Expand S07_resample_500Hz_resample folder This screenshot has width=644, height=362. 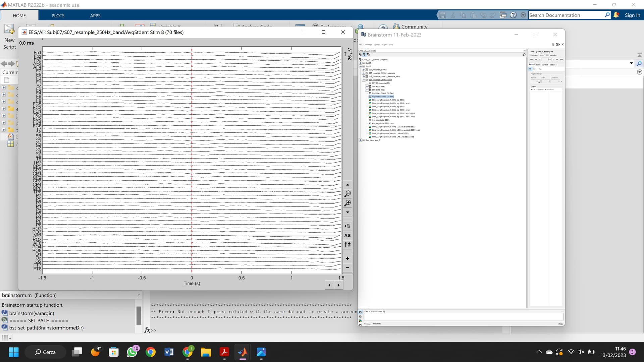tap(364, 73)
